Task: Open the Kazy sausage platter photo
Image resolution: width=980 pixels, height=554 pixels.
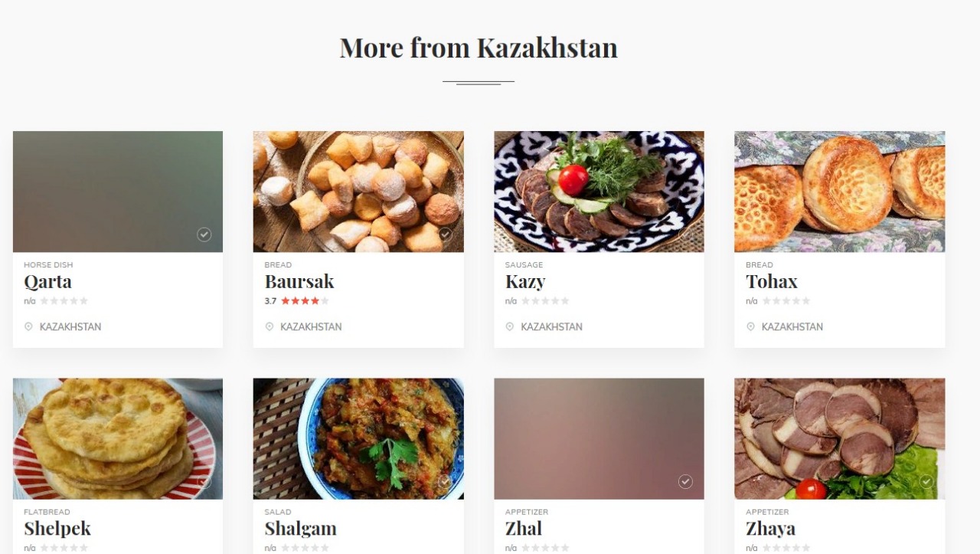Action: (x=599, y=192)
